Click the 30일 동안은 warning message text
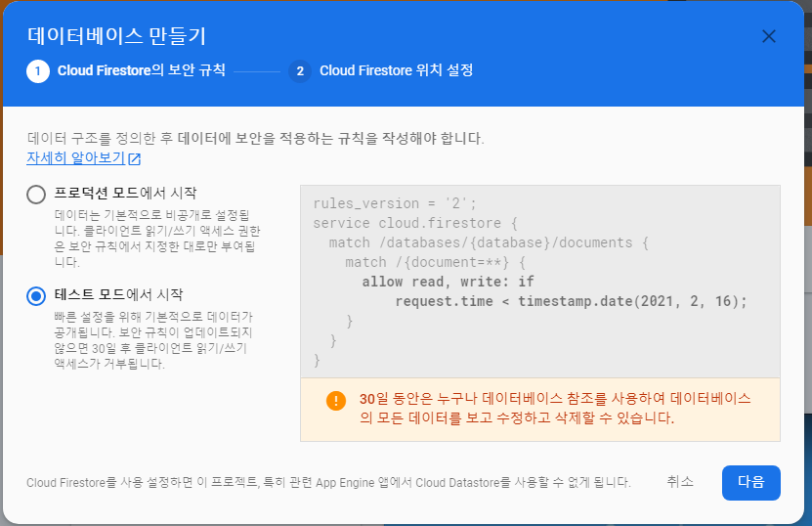This screenshot has height=526, width=812. pos(555,409)
